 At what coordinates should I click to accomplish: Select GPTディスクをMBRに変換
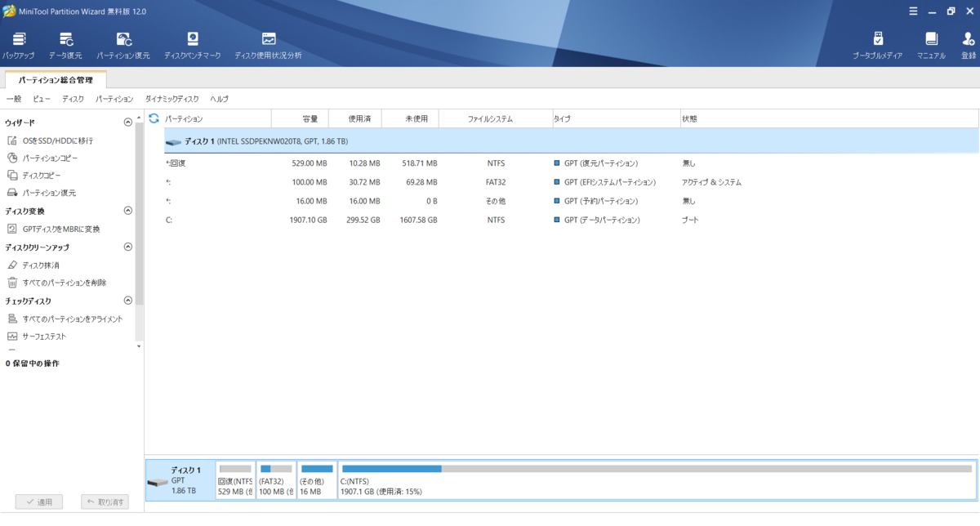(53, 229)
